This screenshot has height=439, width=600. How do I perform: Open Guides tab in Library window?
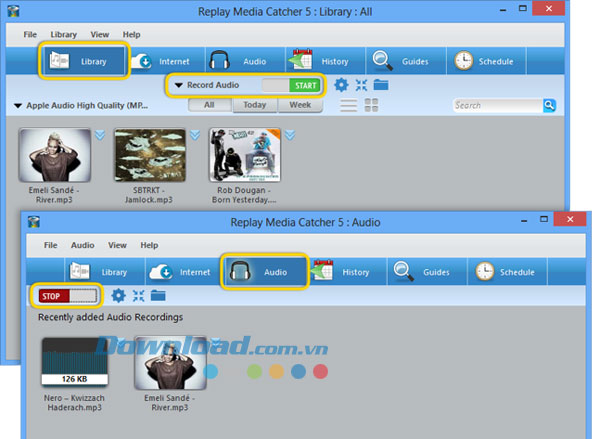(x=406, y=61)
